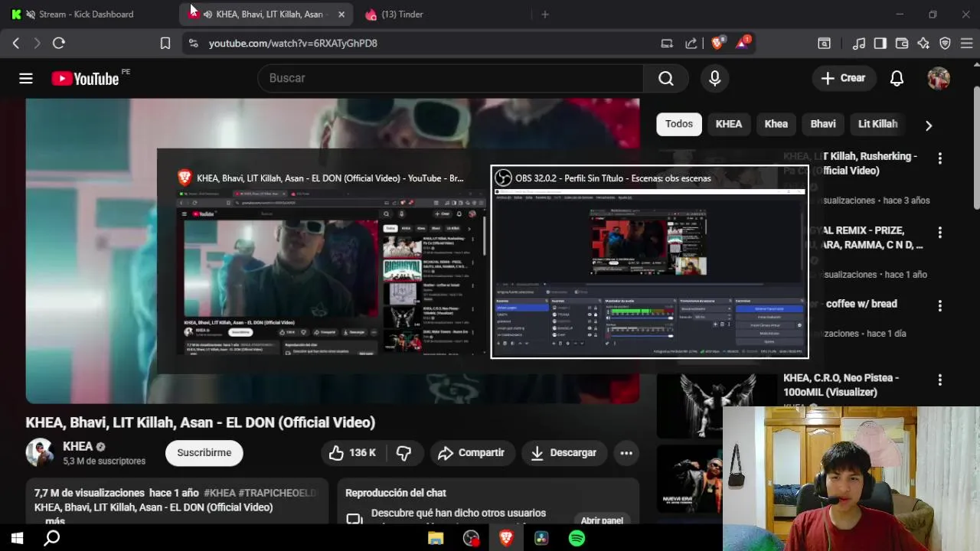Open the Brave playlist music note icon
This screenshot has height=551, width=980.
click(859, 44)
